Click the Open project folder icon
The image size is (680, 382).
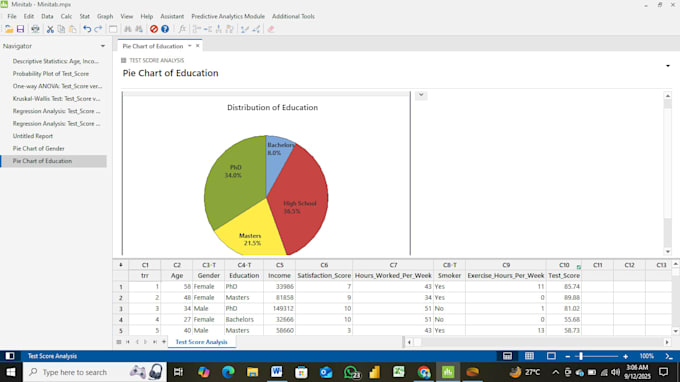click(9, 29)
